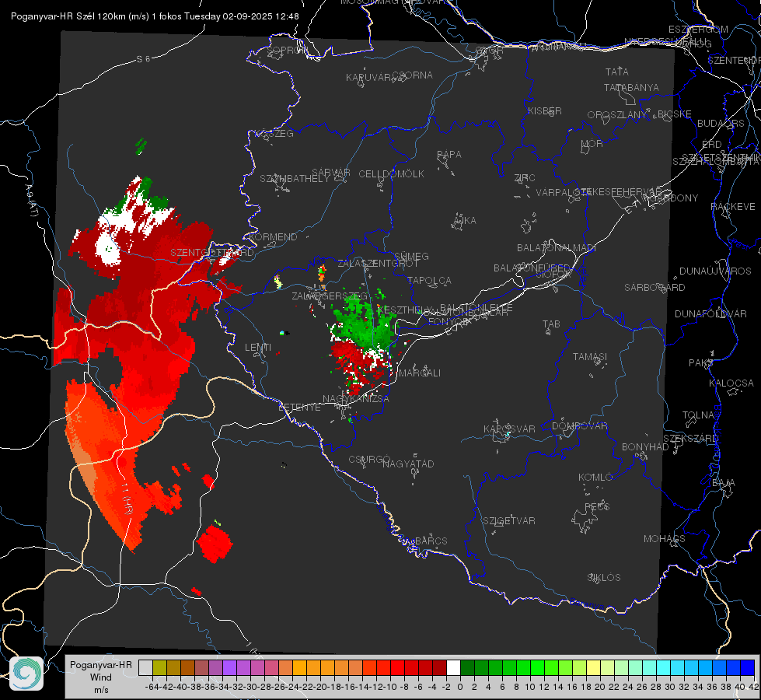Screen dimensions: 761x700
Task: Click the NAGYATAD label
Action: [x=408, y=464]
